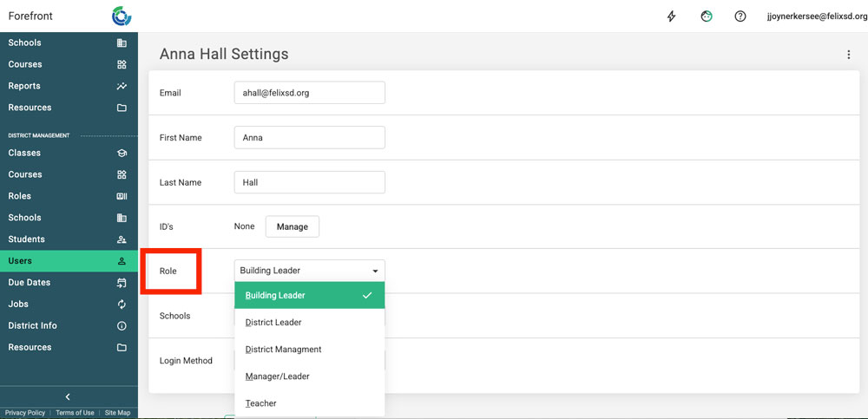Open the three-dot options menu

click(x=848, y=55)
